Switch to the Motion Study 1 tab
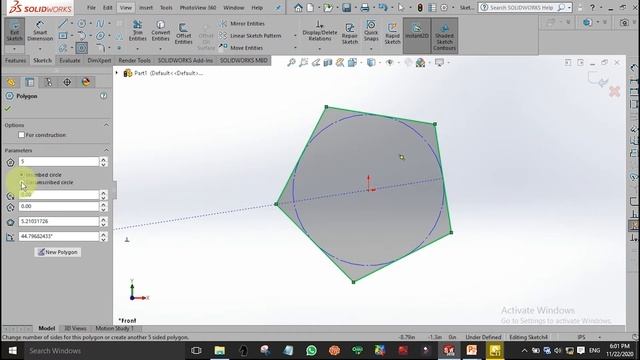The height and width of the screenshot is (360, 640). tap(115, 328)
